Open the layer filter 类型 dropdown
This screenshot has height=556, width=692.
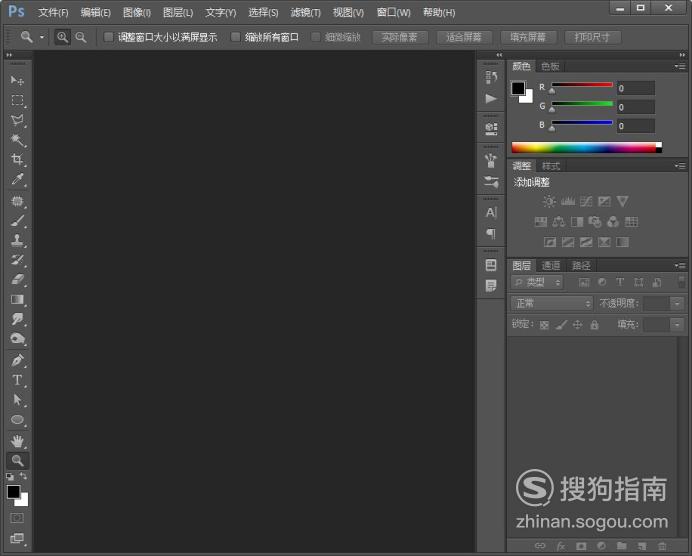(x=537, y=282)
